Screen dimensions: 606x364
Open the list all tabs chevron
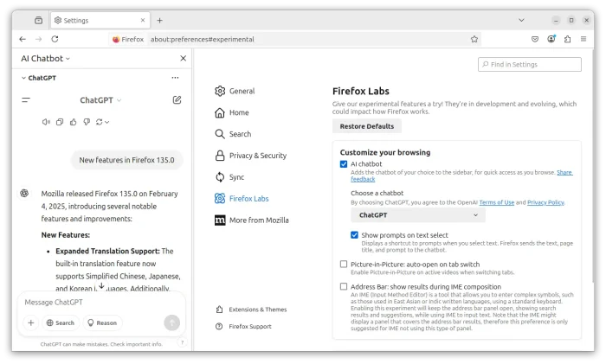coord(521,20)
